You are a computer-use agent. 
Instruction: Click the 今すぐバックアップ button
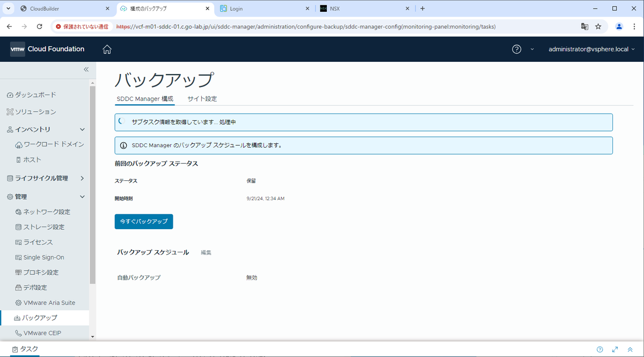tap(144, 221)
